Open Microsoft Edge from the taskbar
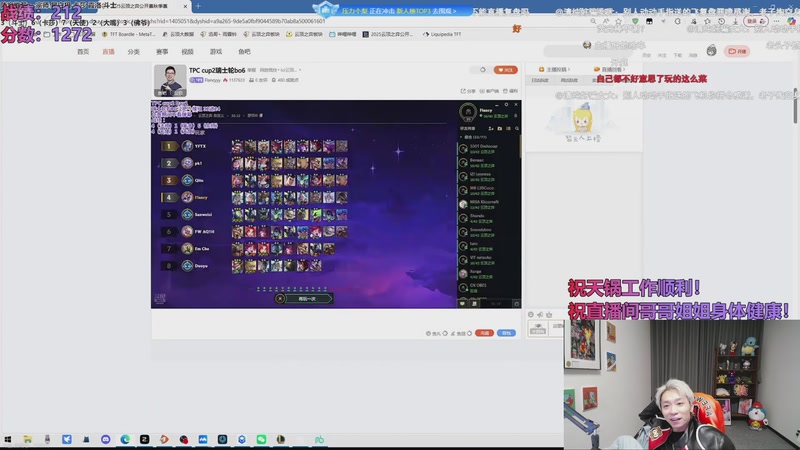This screenshot has height=450, width=800. click(125, 439)
